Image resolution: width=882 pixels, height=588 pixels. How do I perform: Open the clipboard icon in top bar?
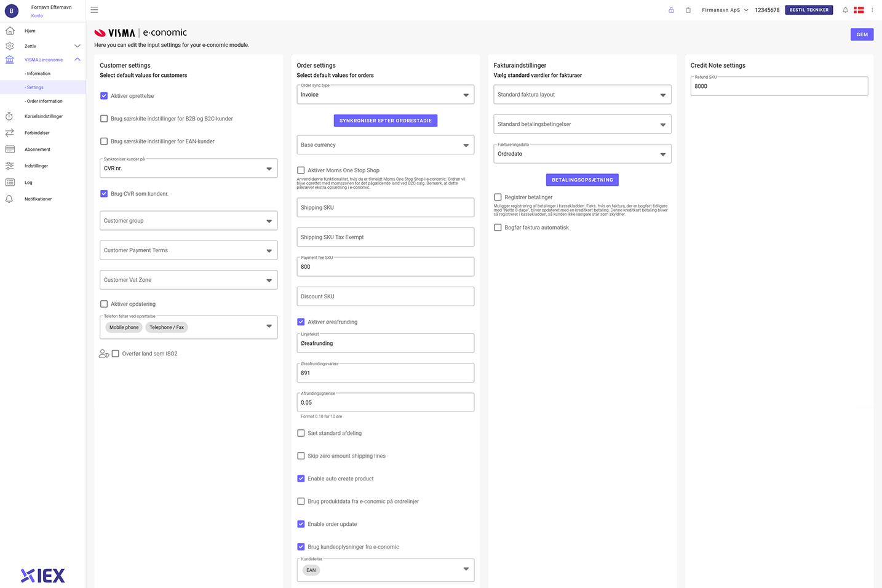click(x=688, y=10)
